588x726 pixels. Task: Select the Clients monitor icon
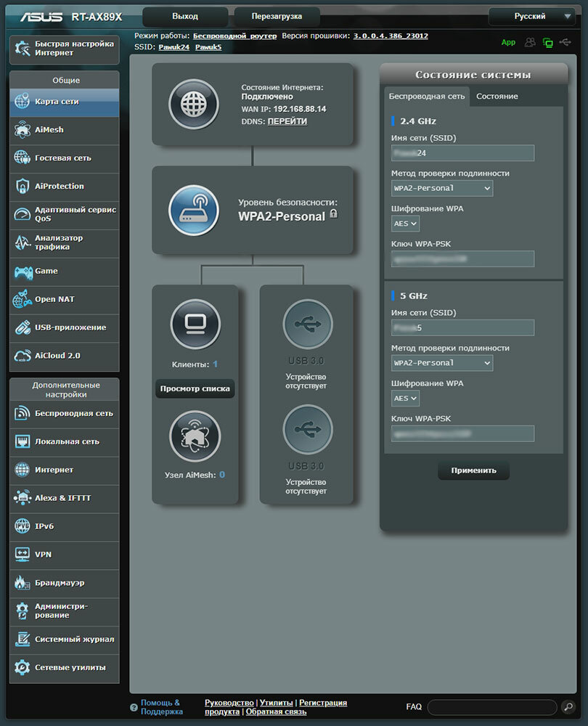(195, 324)
